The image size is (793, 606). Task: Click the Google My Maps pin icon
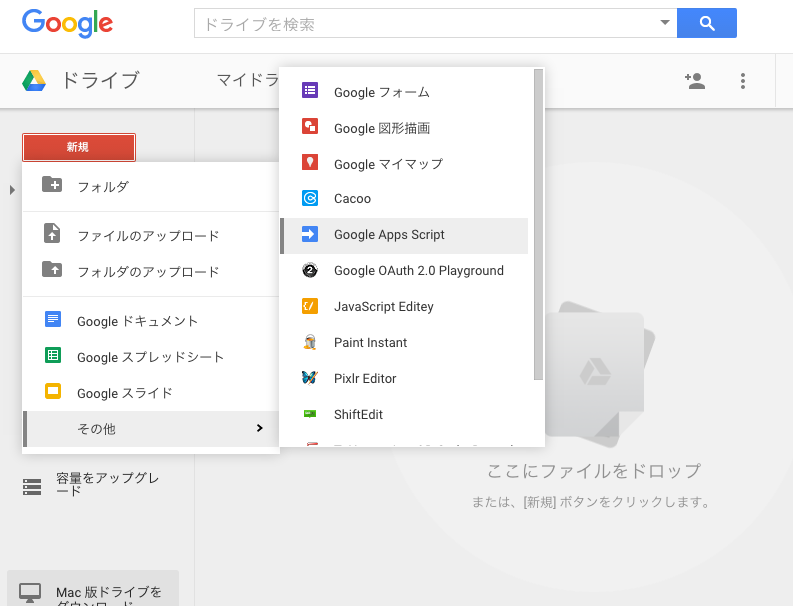pyautogui.click(x=310, y=162)
